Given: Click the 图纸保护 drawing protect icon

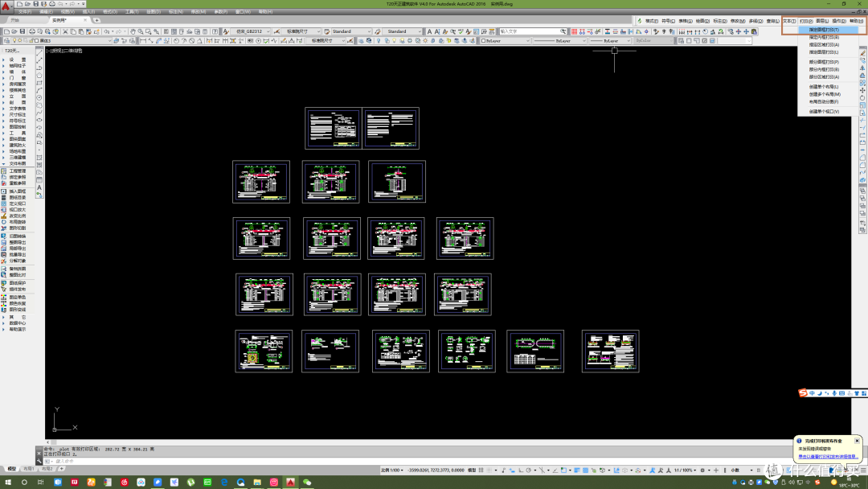Looking at the screenshot, I should tap(4, 283).
